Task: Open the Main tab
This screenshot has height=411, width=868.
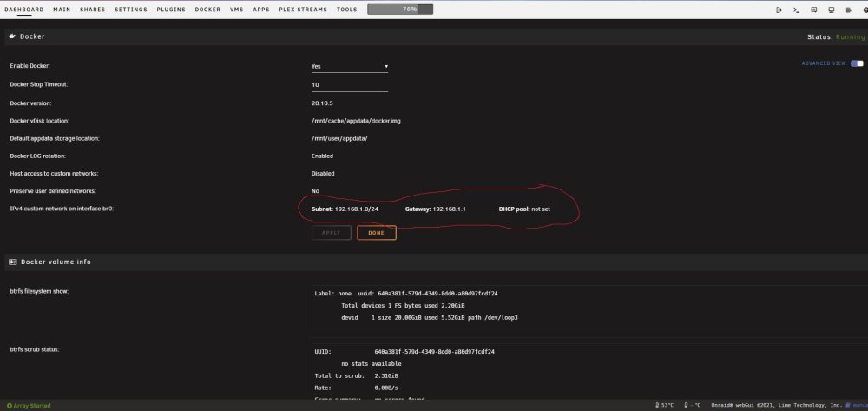Action: (62, 10)
